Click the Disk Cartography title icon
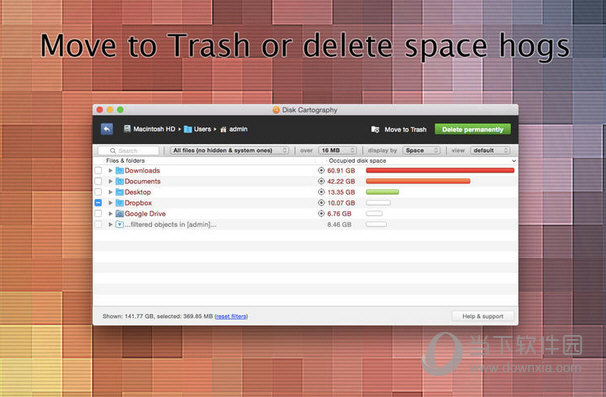The image size is (606, 397). click(x=276, y=110)
